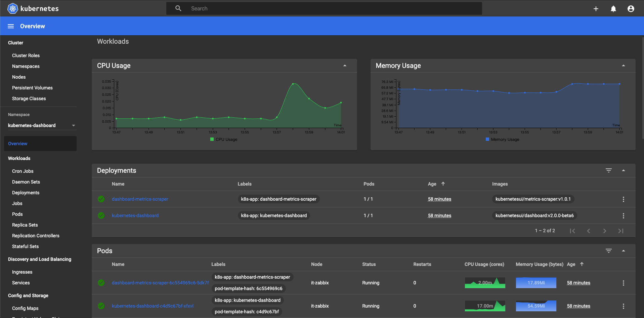Select Overview in the sidebar

(17, 144)
